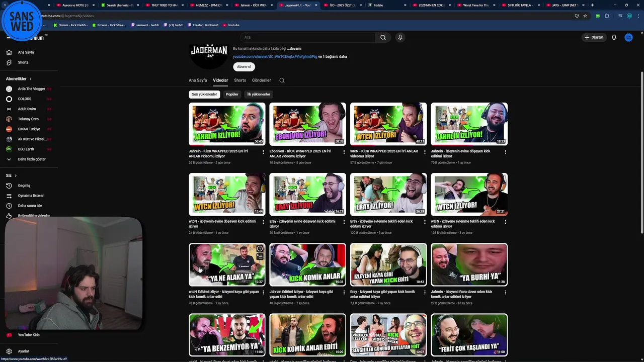The image size is (644, 362).
Task: Switch to Search channels browser tab
Action: coord(119,5)
